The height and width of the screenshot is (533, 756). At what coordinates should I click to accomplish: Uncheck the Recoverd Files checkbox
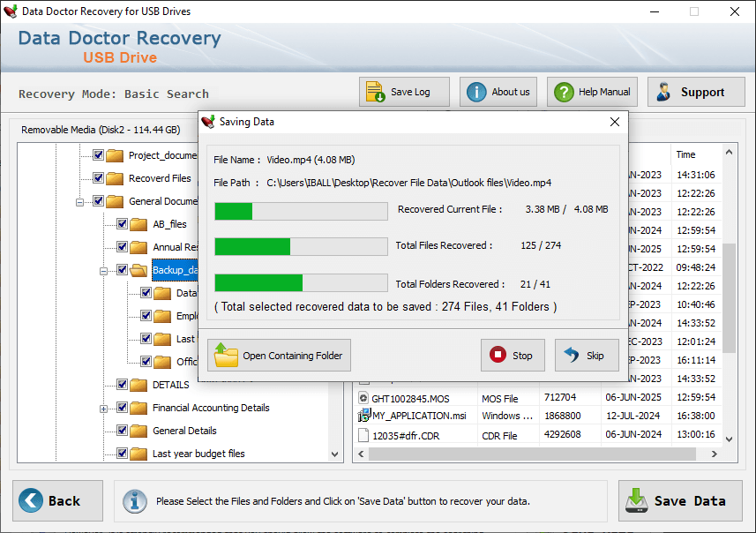coord(98,178)
